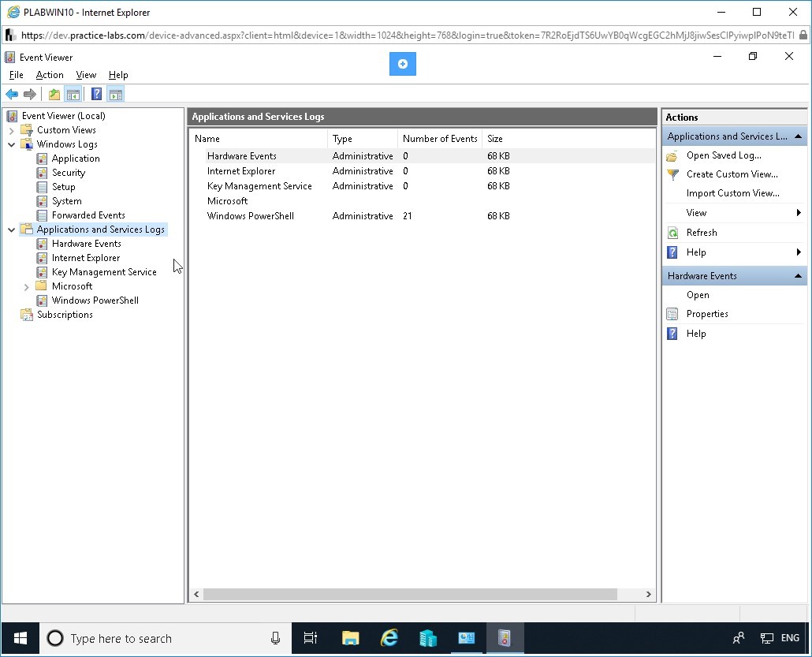Click the Properties icon in Actions pane
Viewport: 812px width, 657px height.
(672, 314)
